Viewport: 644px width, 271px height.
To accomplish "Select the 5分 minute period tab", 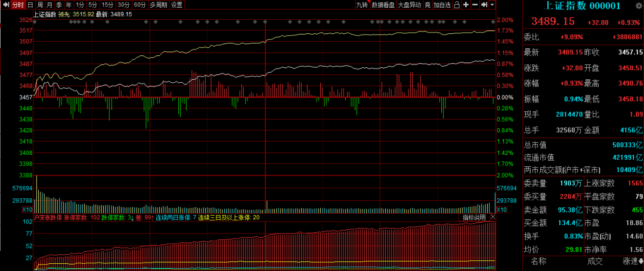I will pyautogui.click(x=93, y=5).
